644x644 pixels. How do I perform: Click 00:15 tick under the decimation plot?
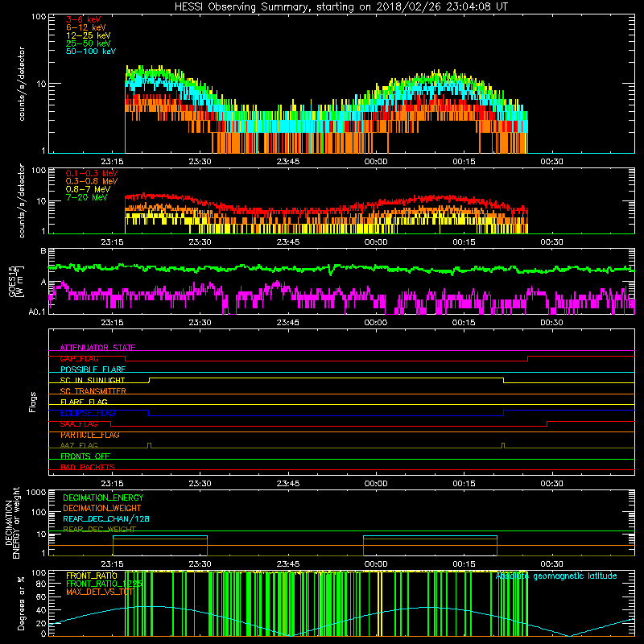pyautogui.click(x=464, y=564)
